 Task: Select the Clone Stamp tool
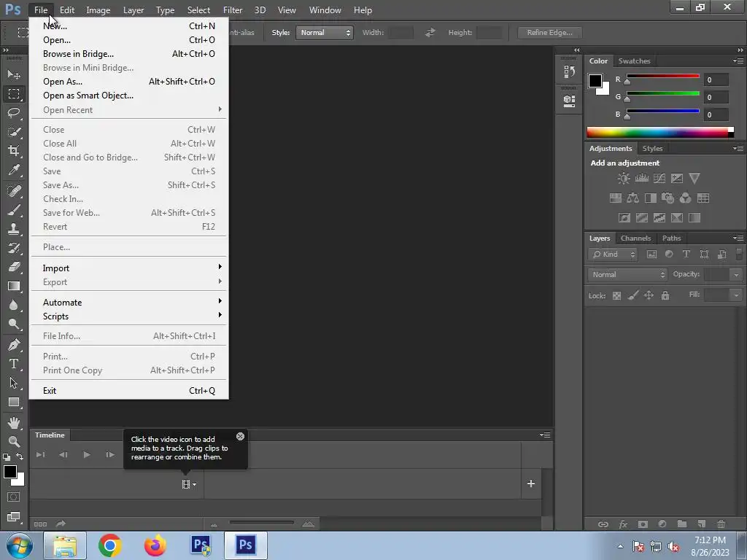pyautogui.click(x=14, y=229)
